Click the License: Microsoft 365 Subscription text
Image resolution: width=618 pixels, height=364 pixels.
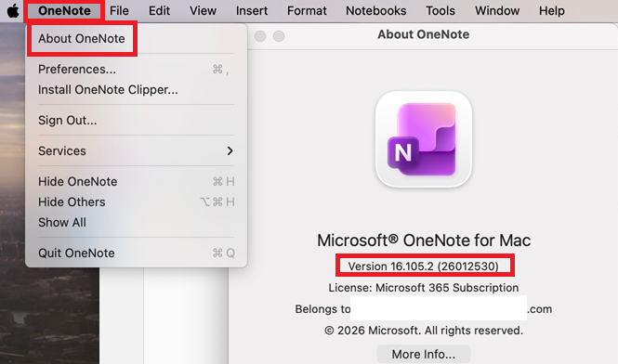423,288
